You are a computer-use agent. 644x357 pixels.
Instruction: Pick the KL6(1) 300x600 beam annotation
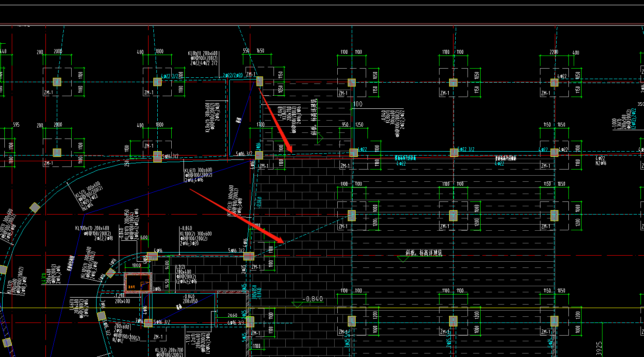tap(198, 170)
